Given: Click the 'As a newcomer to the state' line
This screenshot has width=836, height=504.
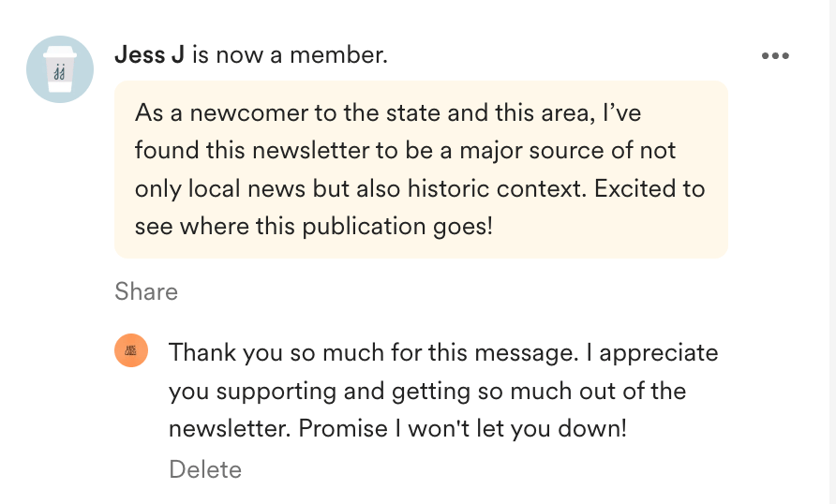Looking at the screenshot, I should 388,113.
